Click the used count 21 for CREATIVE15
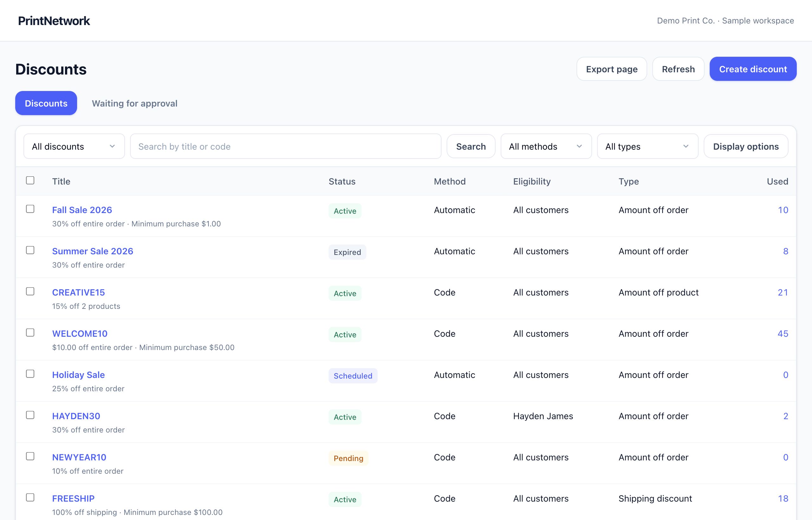 click(x=783, y=292)
